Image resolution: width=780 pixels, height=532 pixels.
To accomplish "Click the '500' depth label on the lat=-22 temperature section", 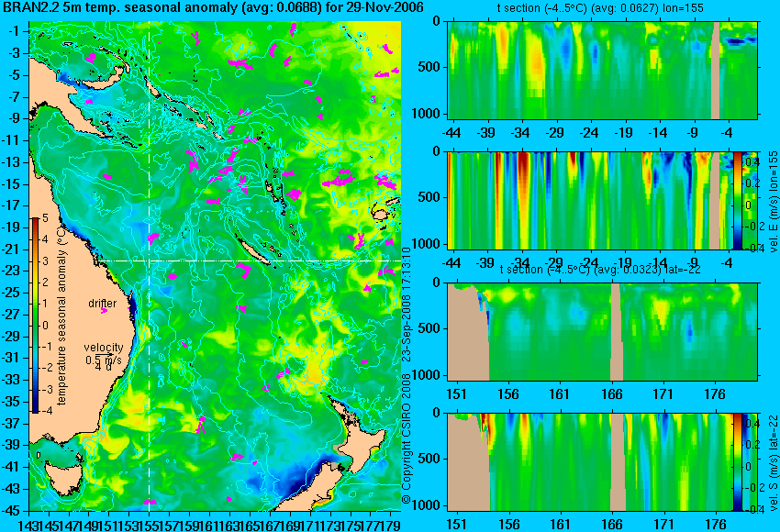I will 430,328.
